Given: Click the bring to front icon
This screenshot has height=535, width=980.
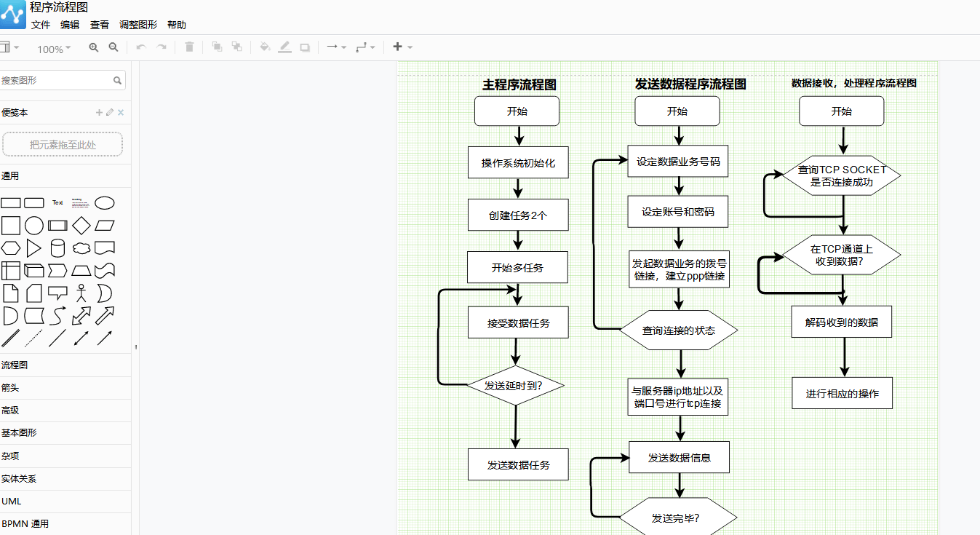Looking at the screenshot, I should 217,47.
